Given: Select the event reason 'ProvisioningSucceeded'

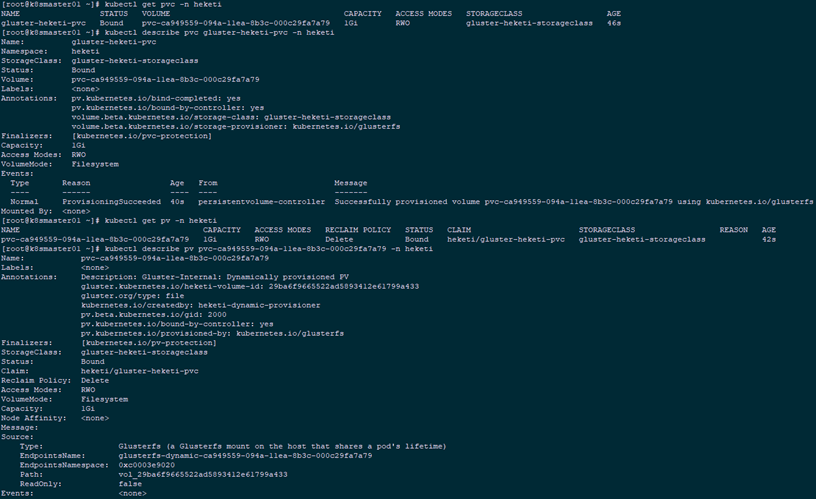Looking at the screenshot, I should click(111, 201).
